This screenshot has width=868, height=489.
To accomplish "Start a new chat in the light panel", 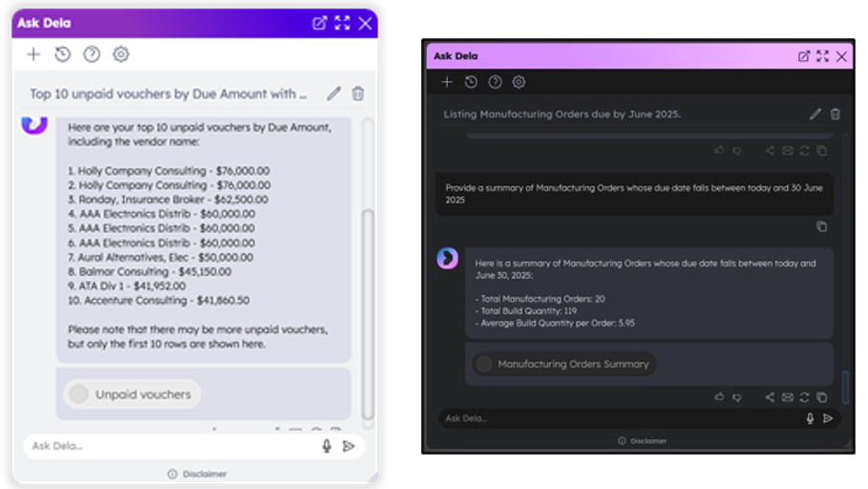I will point(33,54).
